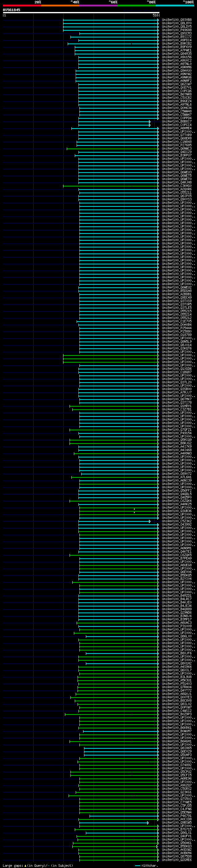
Task: Click the UniRef100_C4WSI2 label
Action: click(x=177, y=711)
